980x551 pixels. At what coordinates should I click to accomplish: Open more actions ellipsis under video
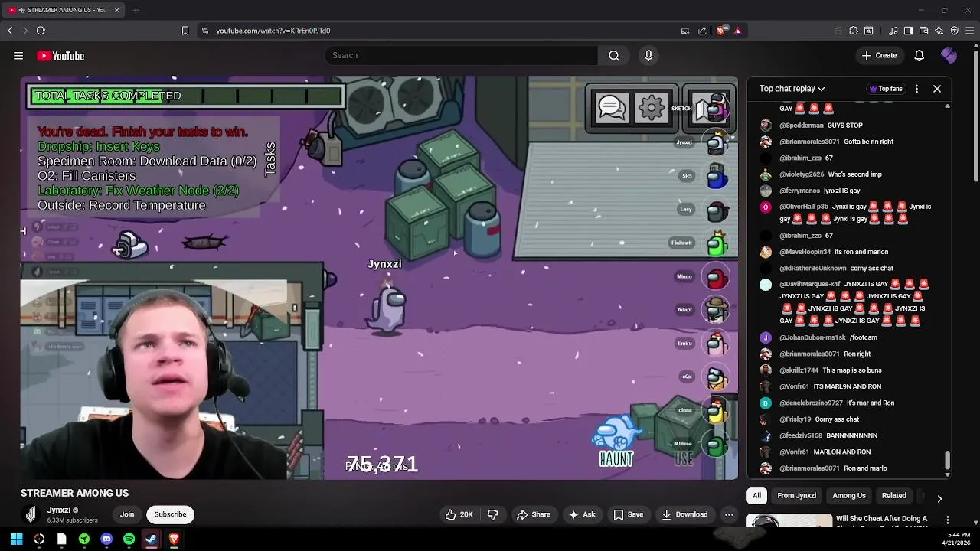(x=729, y=514)
